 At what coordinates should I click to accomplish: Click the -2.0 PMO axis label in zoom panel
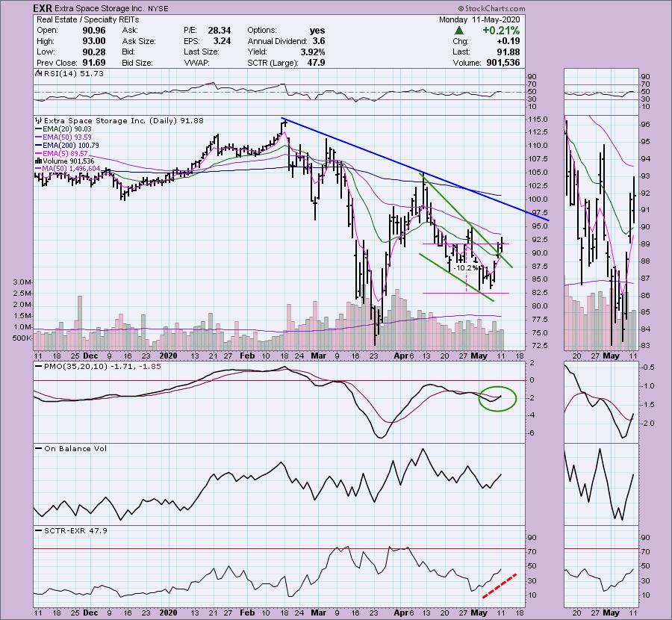click(648, 424)
